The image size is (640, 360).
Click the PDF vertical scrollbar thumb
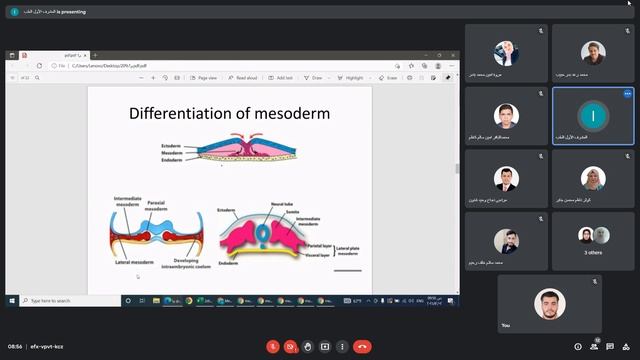(x=457, y=168)
